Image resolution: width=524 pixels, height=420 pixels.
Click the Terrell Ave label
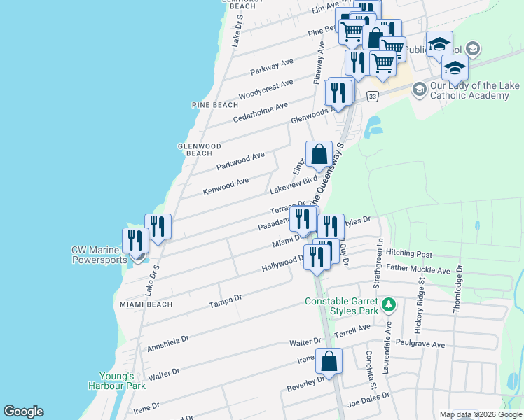[x=352, y=331]
